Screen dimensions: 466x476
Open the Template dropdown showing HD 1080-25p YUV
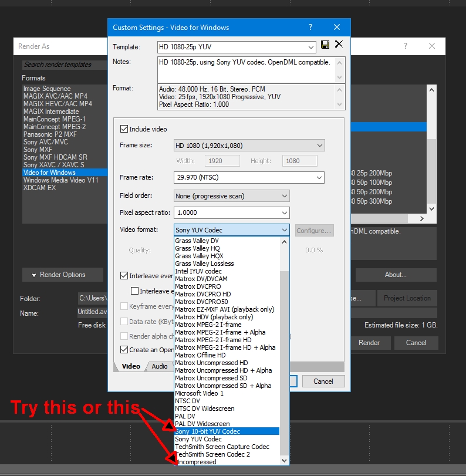[x=237, y=47]
